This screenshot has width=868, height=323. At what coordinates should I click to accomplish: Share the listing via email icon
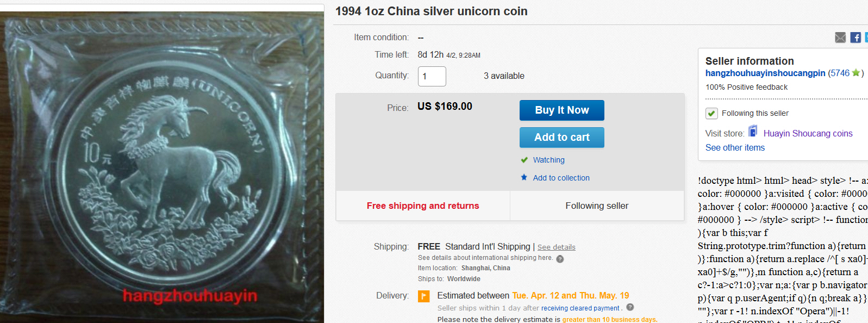pyautogui.click(x=840, y=38)
